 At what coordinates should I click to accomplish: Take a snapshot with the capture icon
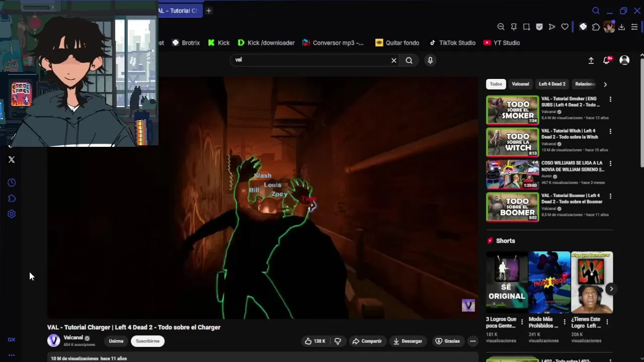tap(526, 27)
